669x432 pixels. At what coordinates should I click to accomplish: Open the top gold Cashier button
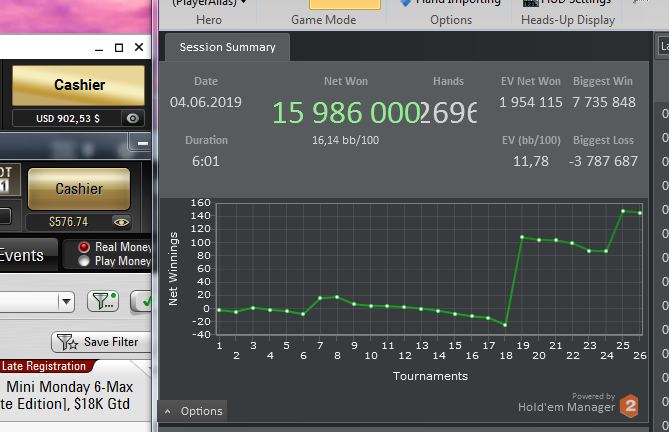point(79,85)
